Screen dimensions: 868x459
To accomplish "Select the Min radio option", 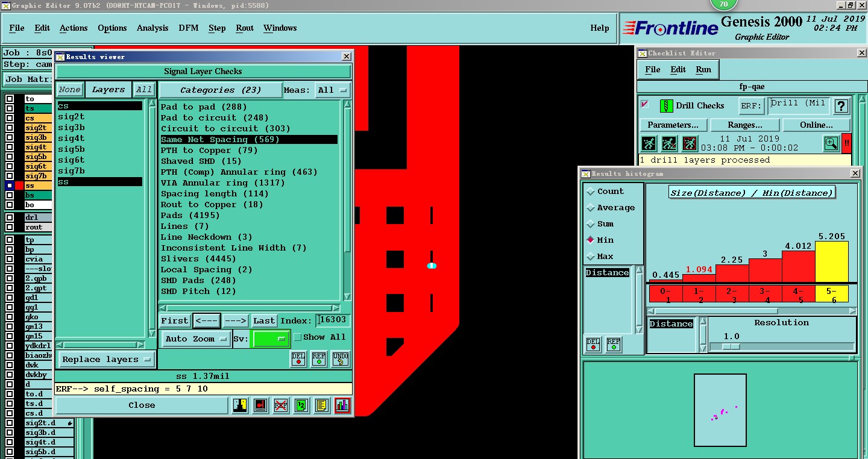I will [591, 240].
